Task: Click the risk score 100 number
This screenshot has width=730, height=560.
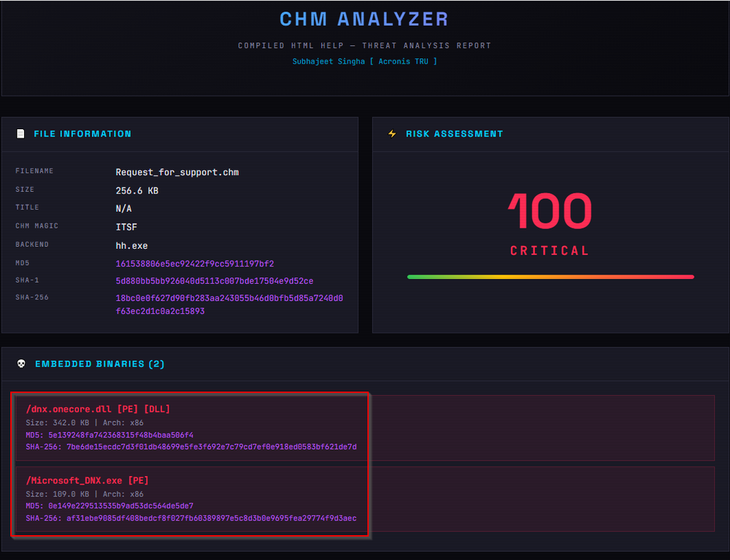Action: [550, 212]
